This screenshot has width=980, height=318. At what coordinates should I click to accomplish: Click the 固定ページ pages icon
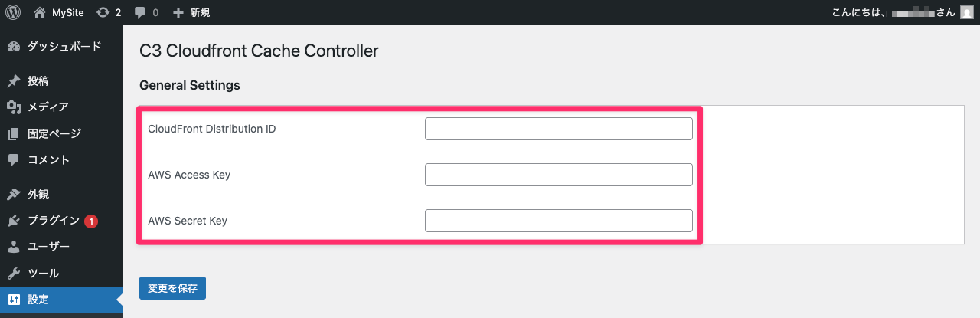point(14,134)
